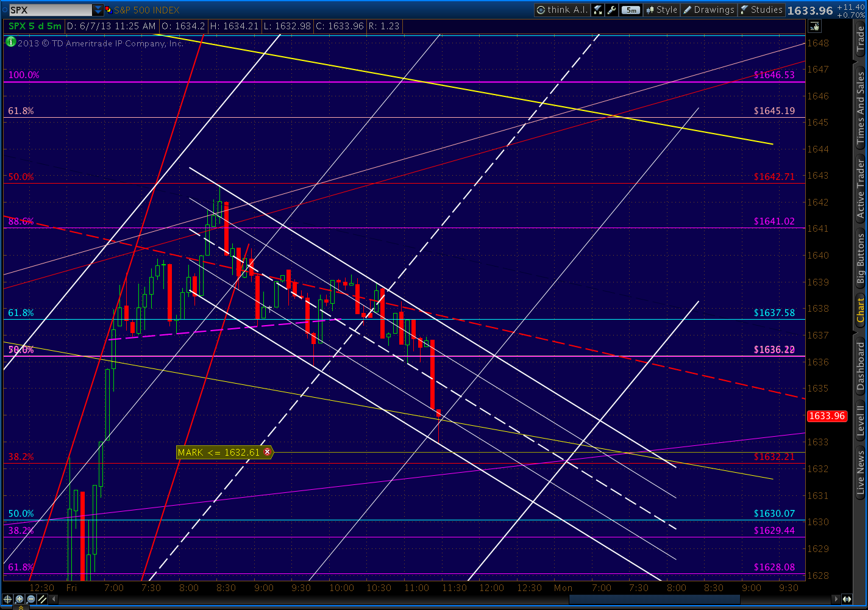Click the zoom in magnifier icon

coord(19,599)
